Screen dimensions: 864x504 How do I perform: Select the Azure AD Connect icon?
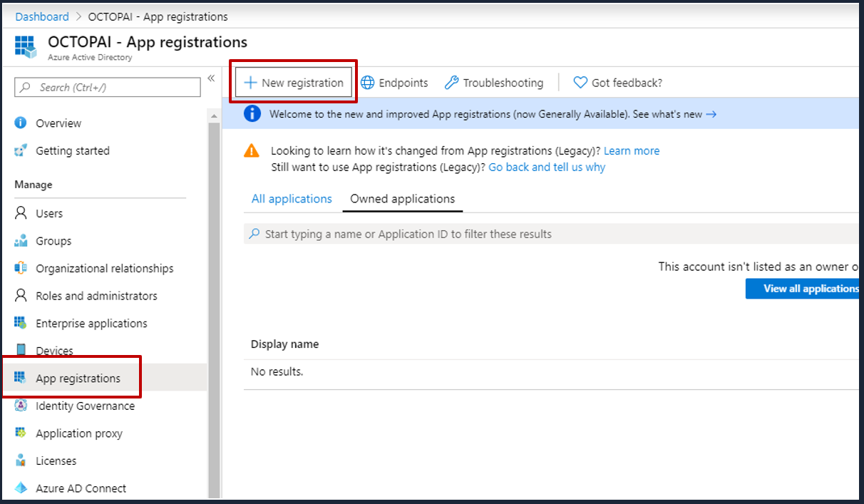tap(21, 488)
